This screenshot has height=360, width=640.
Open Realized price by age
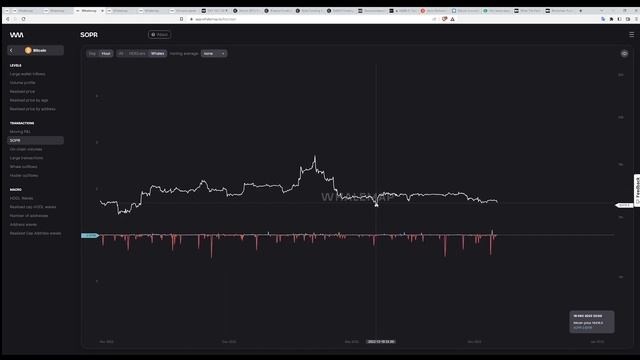click(29, 100)
